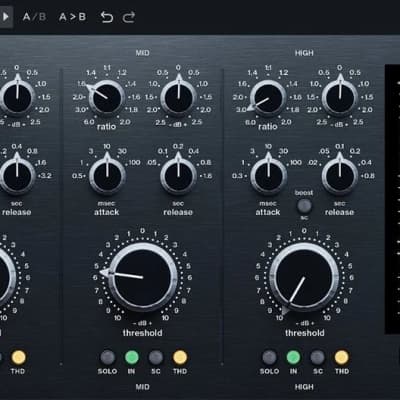Image resolution: width=400 pixels, height=400 pixels.
Task: Click the MID band release knob
Action: (178, 176)
